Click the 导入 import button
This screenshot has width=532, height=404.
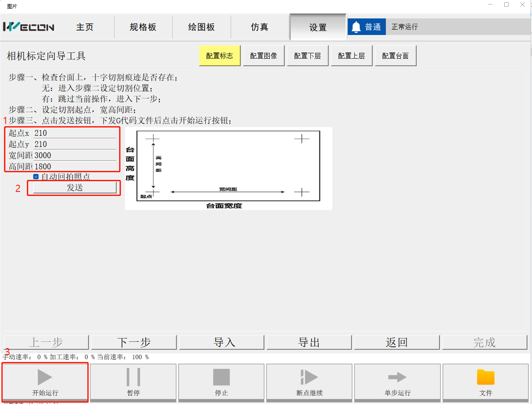click(222, 342)
